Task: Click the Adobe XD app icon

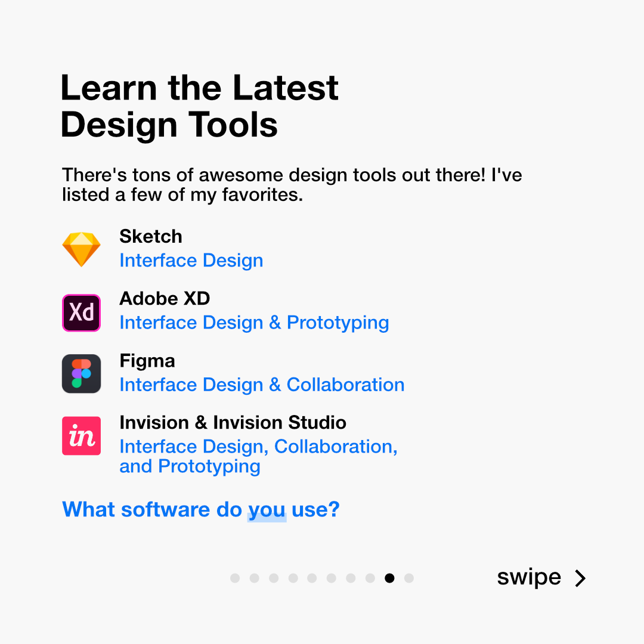Action: [82, 312]
